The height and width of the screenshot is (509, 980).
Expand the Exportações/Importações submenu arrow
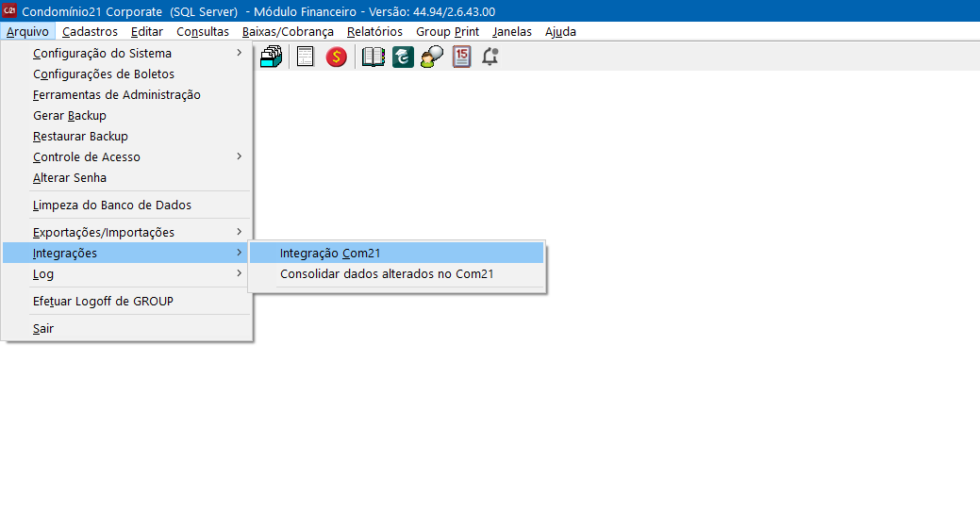tap(239, 232)
